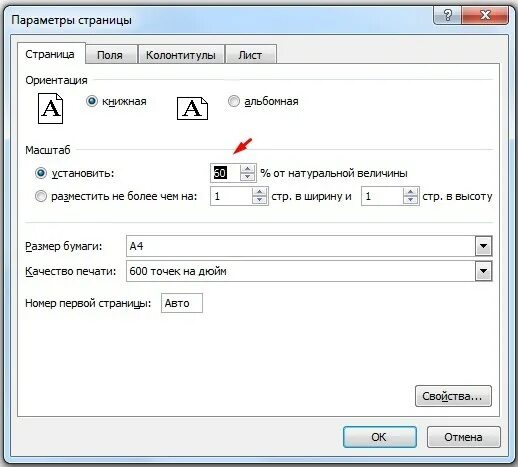Switch to the Страница tab
Screen dimensions: 518x467
pyautogui.click(x=50, y=54)
